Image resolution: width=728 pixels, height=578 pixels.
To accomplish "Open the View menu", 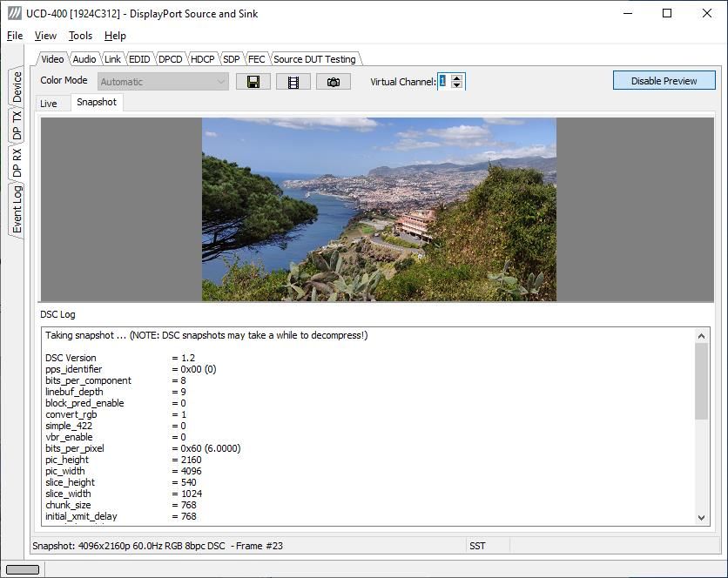I will point(45,36).
